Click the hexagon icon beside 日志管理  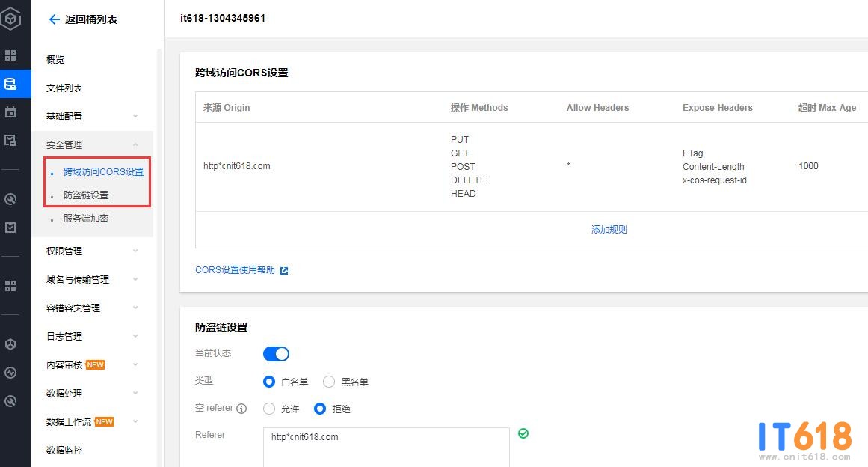tap(10, 344)
